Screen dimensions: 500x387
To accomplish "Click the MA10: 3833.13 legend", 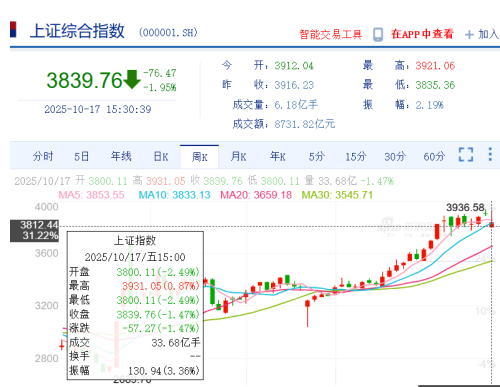I will [x=174, y=195].
